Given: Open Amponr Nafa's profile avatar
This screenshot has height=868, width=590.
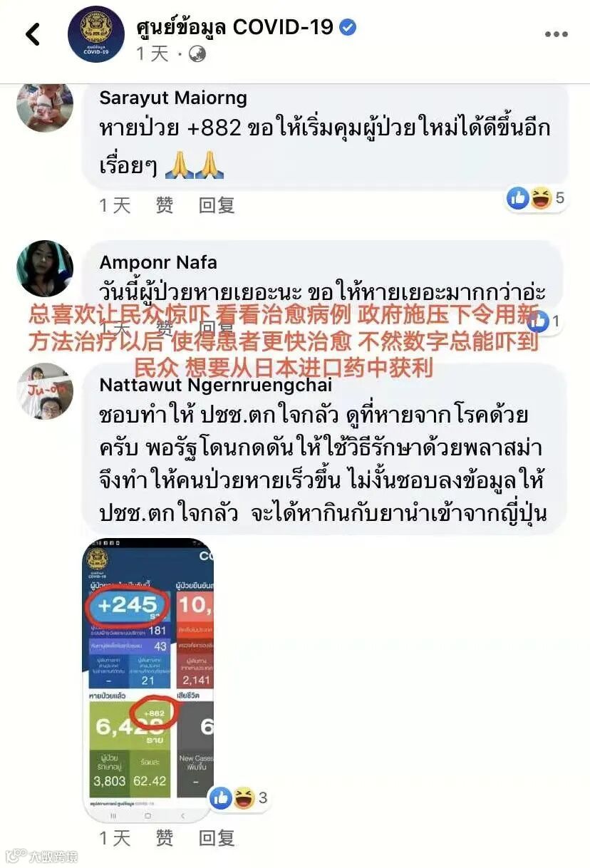Looking at the screenshot, I should pos(45,269).
